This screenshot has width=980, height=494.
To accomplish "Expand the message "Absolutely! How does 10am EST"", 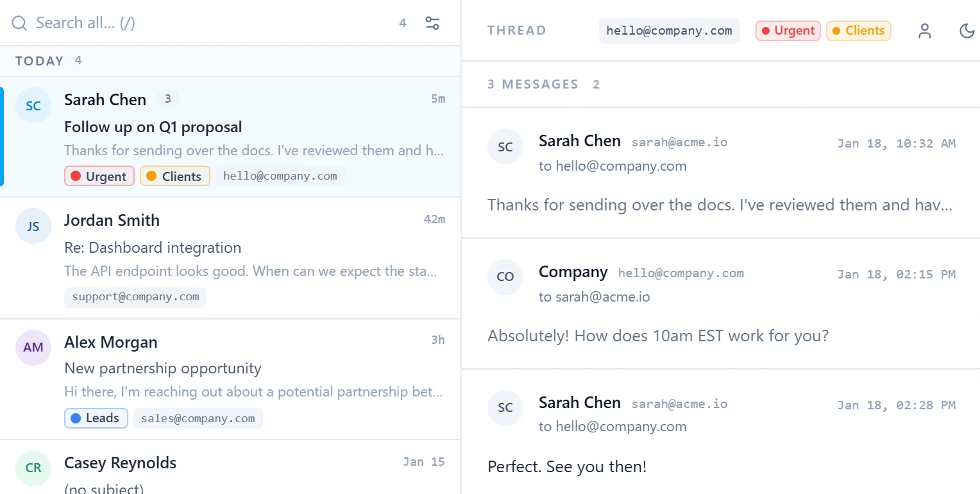I will tap(721, 303).
